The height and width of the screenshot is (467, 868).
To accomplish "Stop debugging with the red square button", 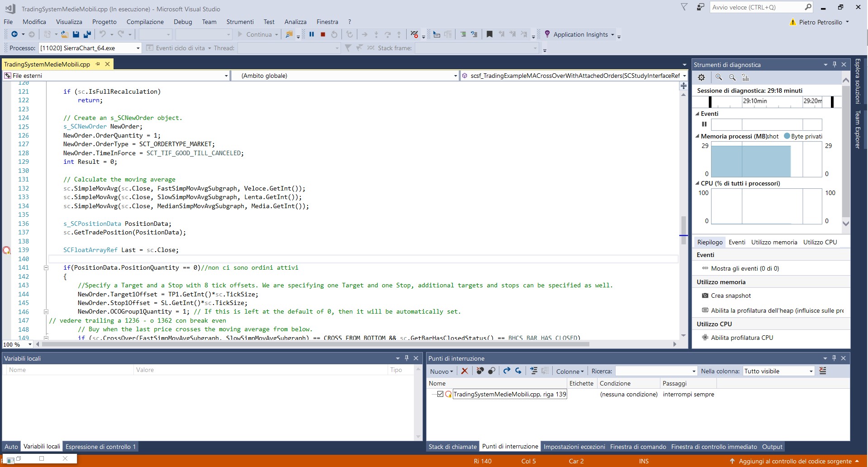I will [323, 34].
